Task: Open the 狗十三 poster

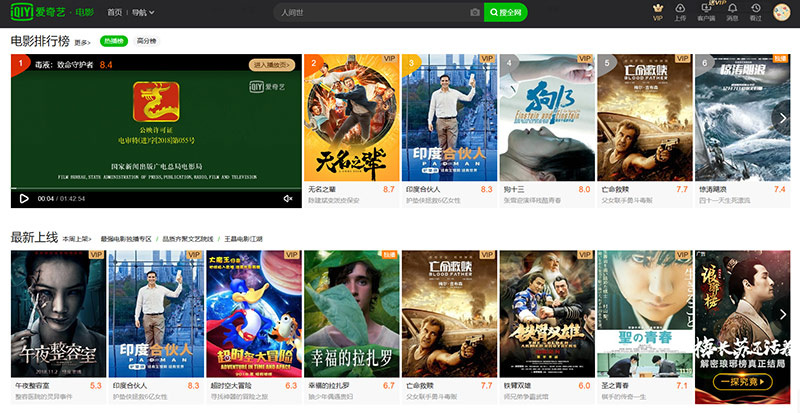Action: [547, 118]
